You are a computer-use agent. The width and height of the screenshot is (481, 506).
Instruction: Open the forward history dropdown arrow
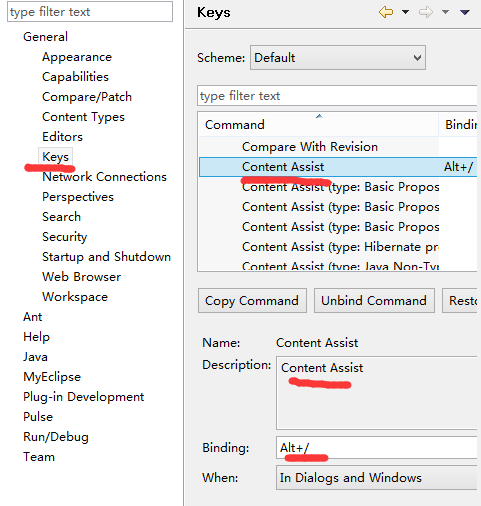445,12
